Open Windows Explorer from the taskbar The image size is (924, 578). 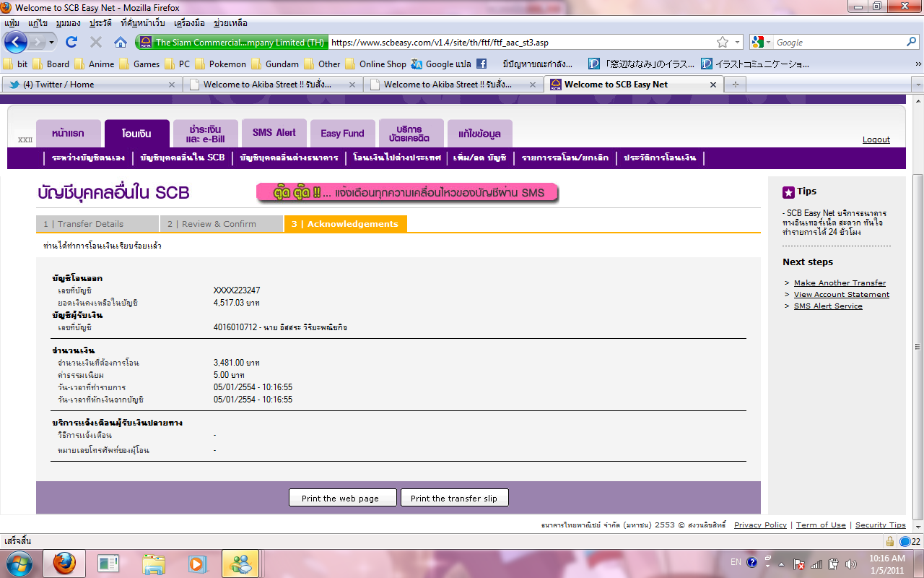[153, 563]
